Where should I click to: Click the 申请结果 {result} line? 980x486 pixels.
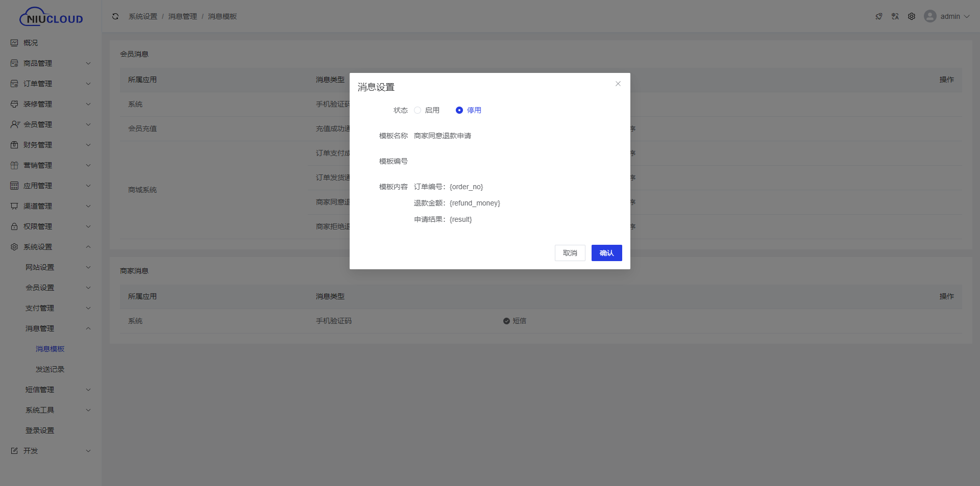pos(443,219)
